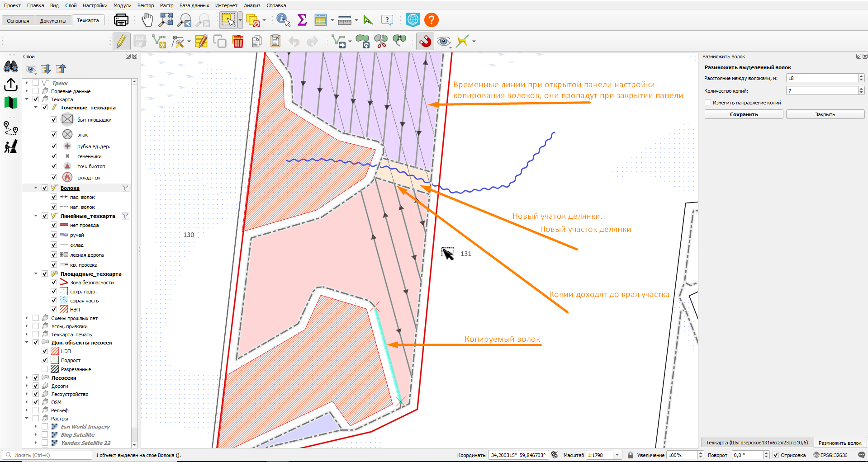Select the Measure ruler tool
Viewport: 868px width, 462px height.
click(x=345, y=20)
